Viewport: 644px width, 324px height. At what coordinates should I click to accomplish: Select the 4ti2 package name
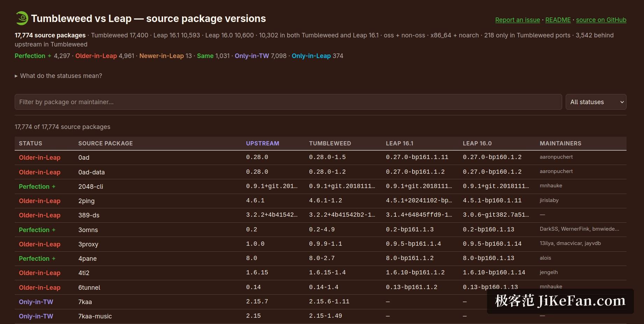pyautogui.click(x=84, y=273)
